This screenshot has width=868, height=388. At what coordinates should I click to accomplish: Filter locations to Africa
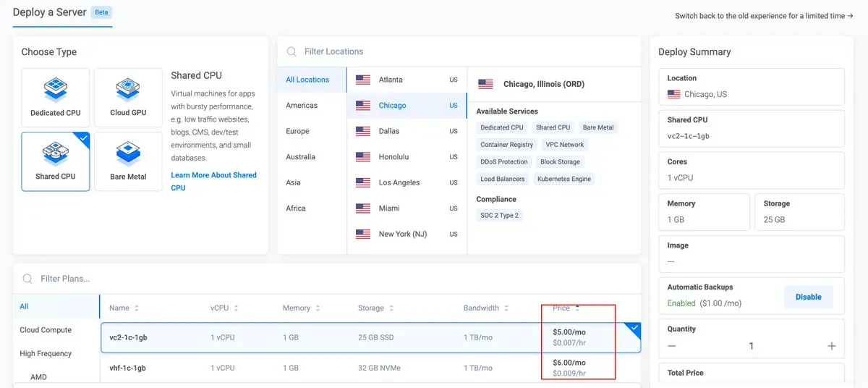point(296,208)
